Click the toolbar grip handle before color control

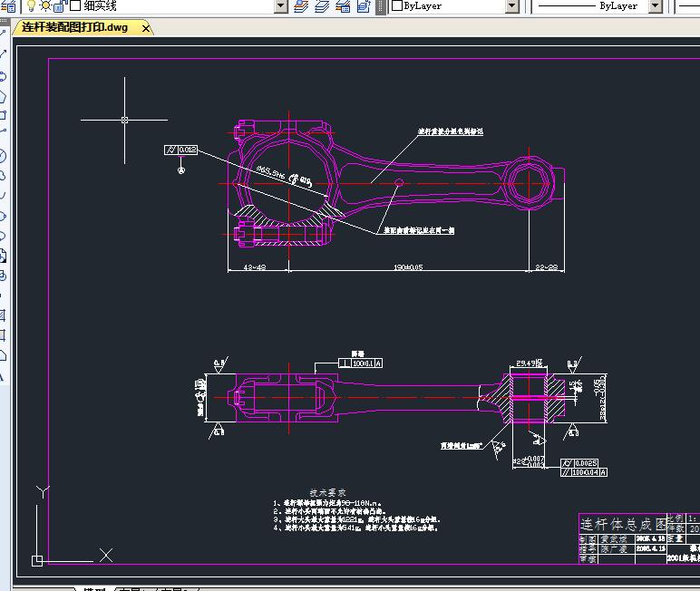[380, 6]
